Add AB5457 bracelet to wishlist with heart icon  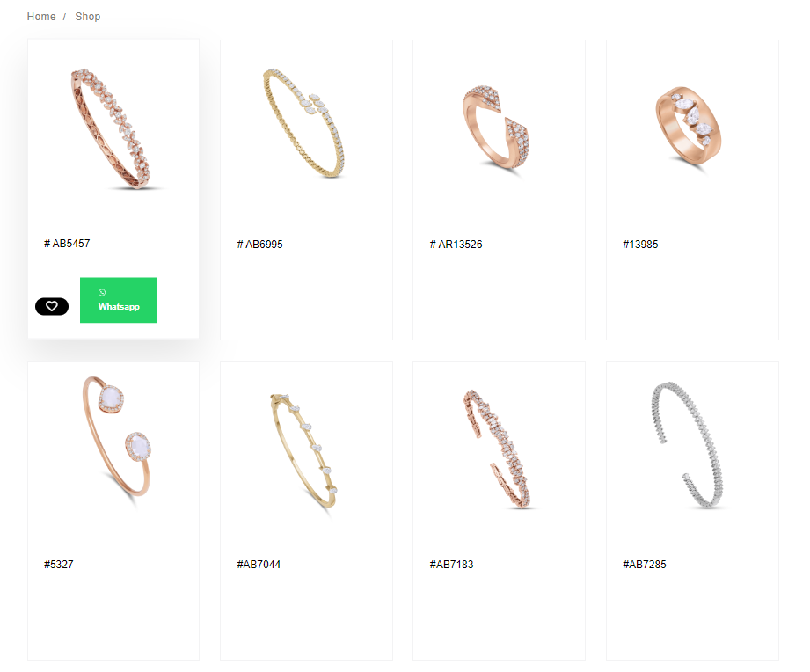point(52,306)
